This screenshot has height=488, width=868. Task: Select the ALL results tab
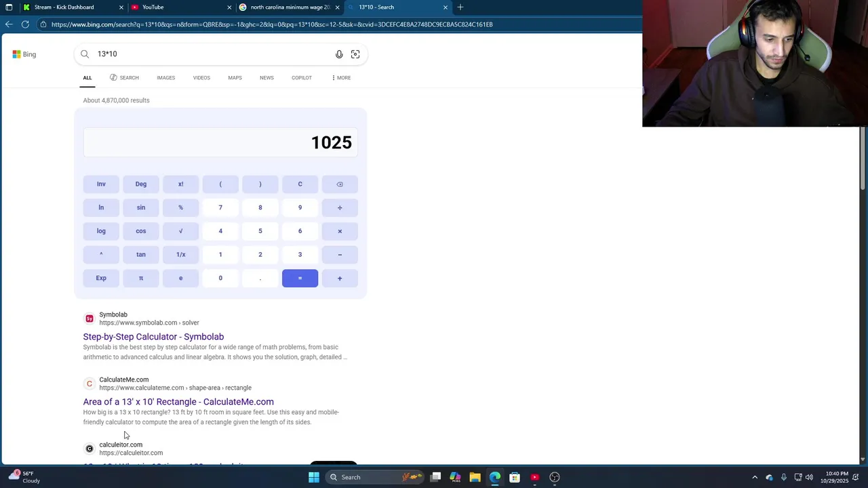[87, 78]
